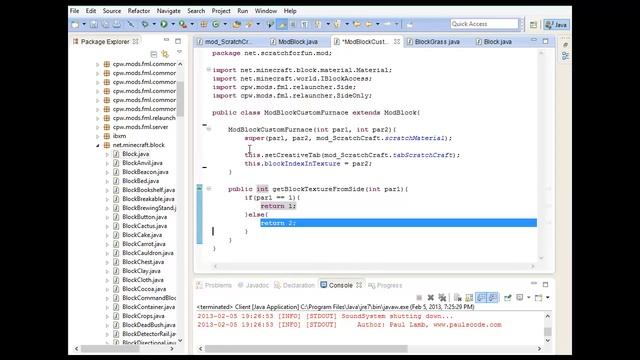Toggle Block Selection Mode
640x360 pixels.
click(x=293, y=24)
